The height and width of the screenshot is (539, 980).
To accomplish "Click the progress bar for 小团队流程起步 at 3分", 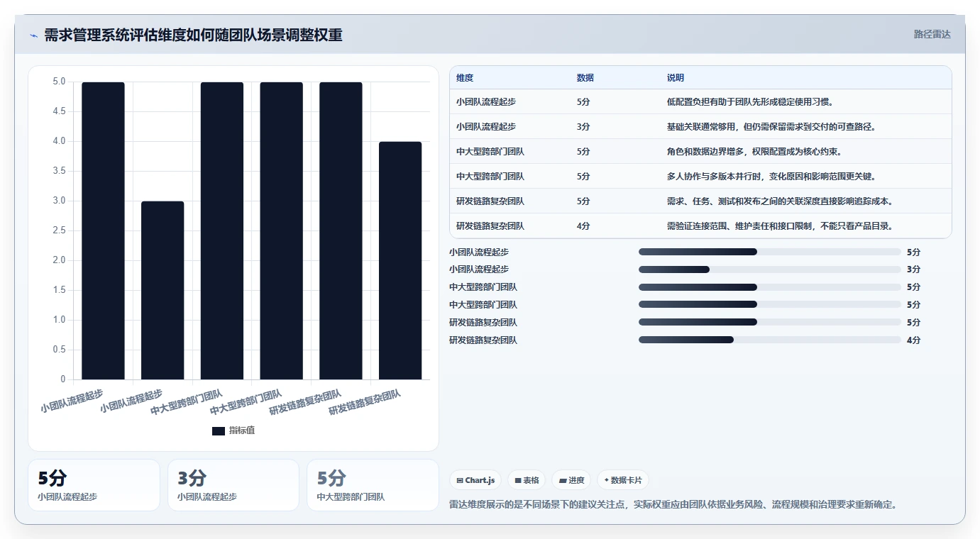I will coord(769,269).
